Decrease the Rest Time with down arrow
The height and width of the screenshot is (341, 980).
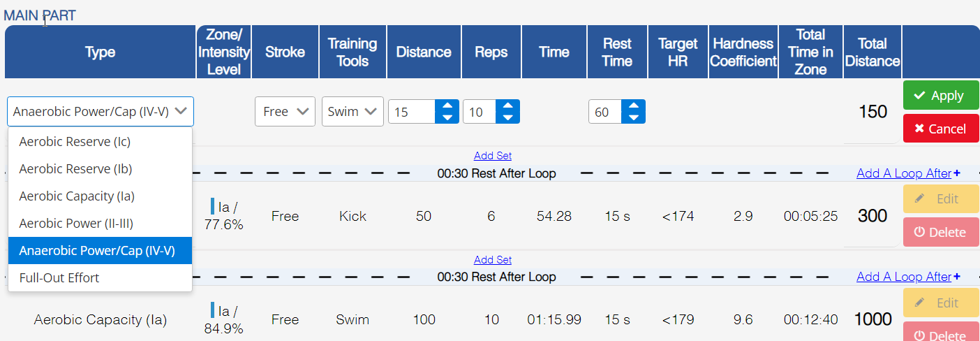click(x=634, y=117)
